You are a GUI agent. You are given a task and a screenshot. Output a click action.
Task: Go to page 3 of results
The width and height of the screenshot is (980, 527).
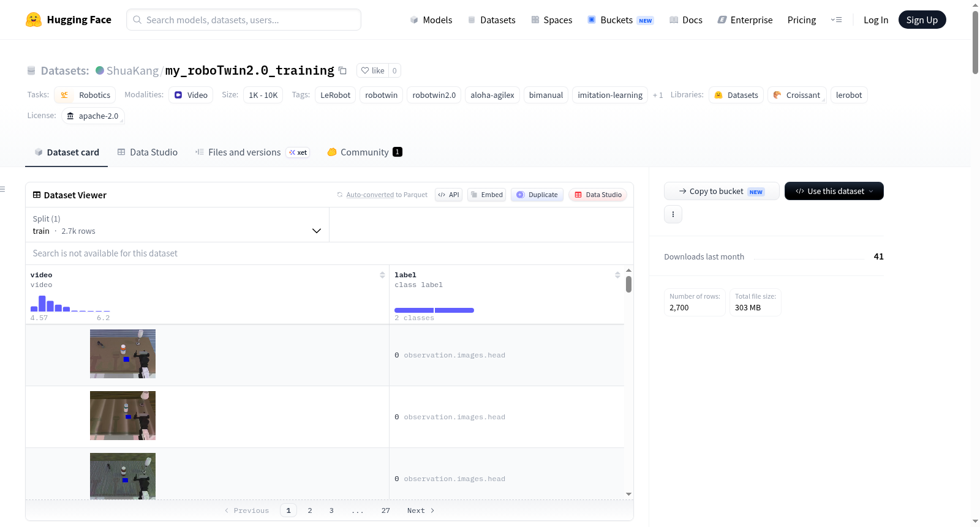(331, 510)
